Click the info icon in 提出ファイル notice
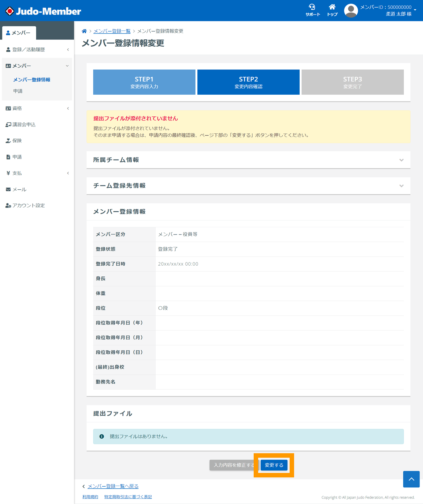The height and width of the screenshot is (504, 423). coord(102,436)
